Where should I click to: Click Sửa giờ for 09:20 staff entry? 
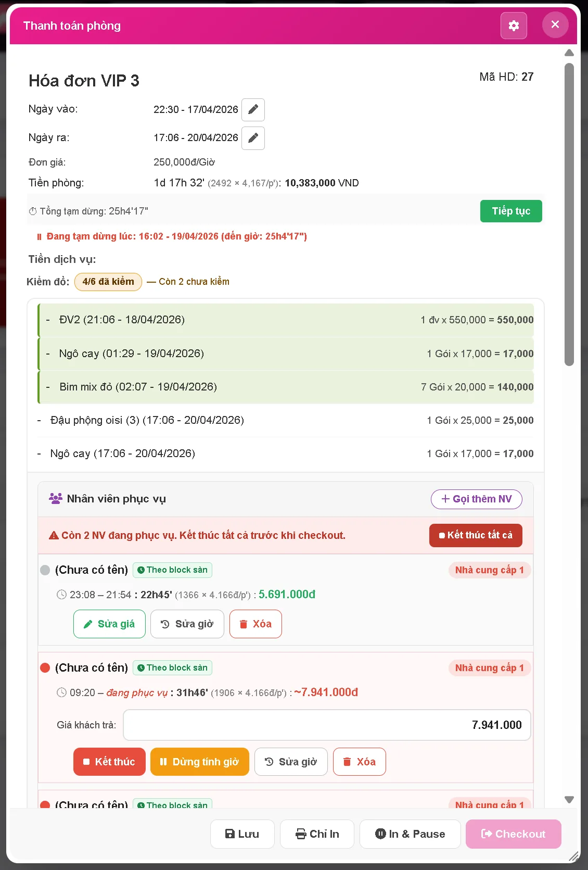coord(291,762)
